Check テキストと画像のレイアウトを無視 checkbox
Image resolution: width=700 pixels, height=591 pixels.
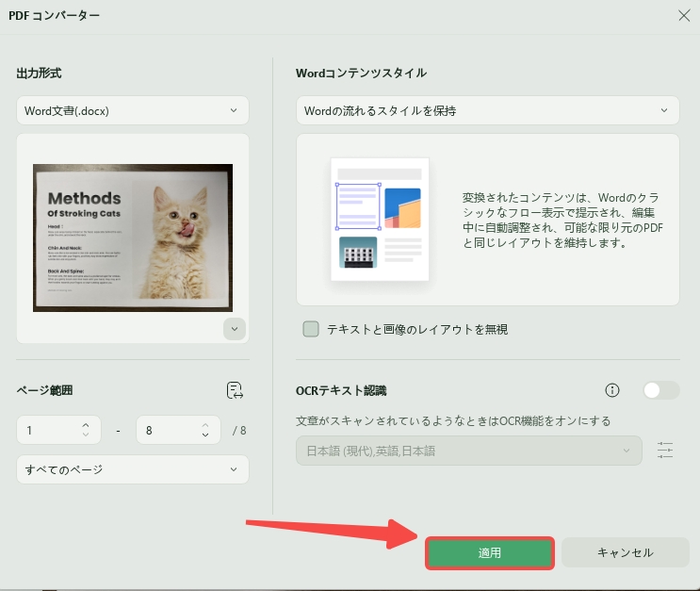tap(311, 329)
